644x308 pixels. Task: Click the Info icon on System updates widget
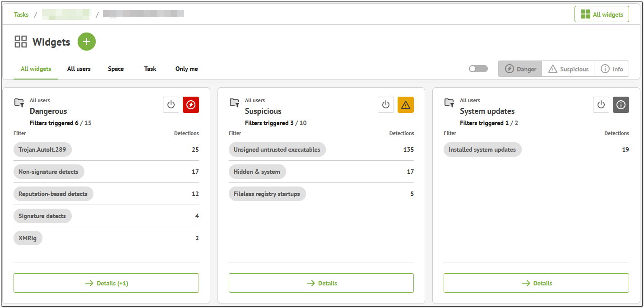click(x=621, y=104)
